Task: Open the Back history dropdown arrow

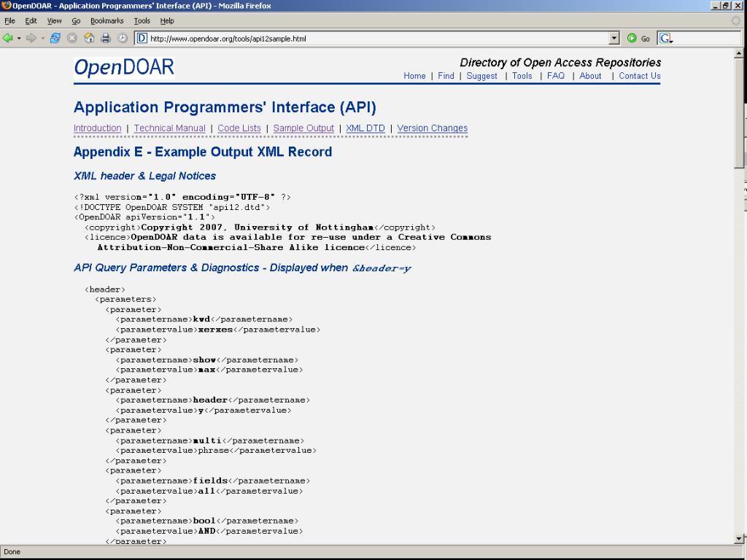Action: (19, 38)
